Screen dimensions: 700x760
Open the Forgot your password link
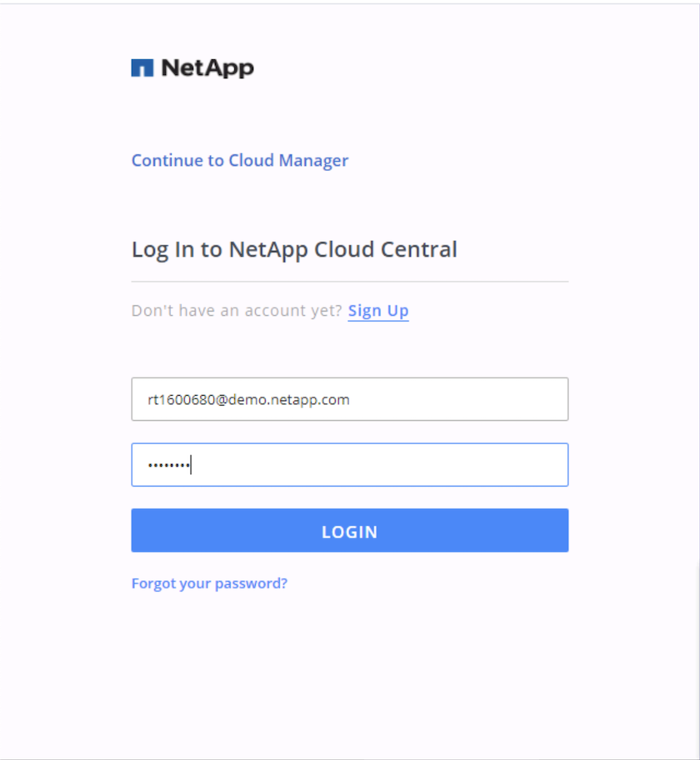[x=209, y=583]
